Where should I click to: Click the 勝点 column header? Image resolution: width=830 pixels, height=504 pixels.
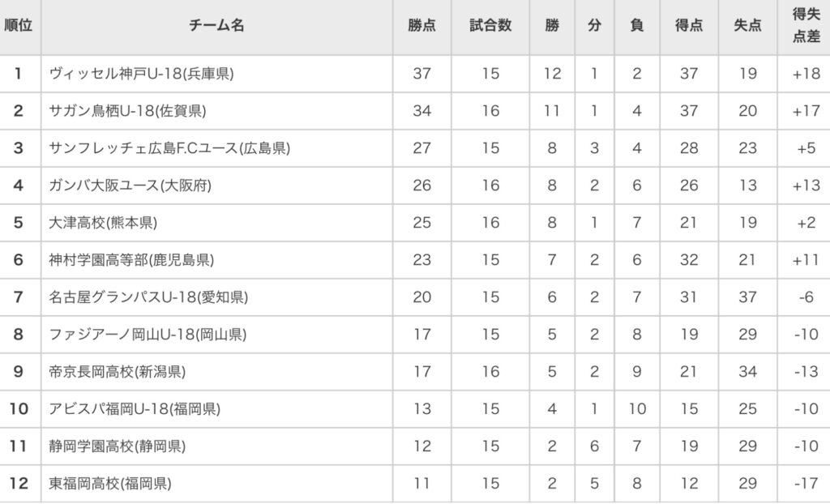click(421, 25)
